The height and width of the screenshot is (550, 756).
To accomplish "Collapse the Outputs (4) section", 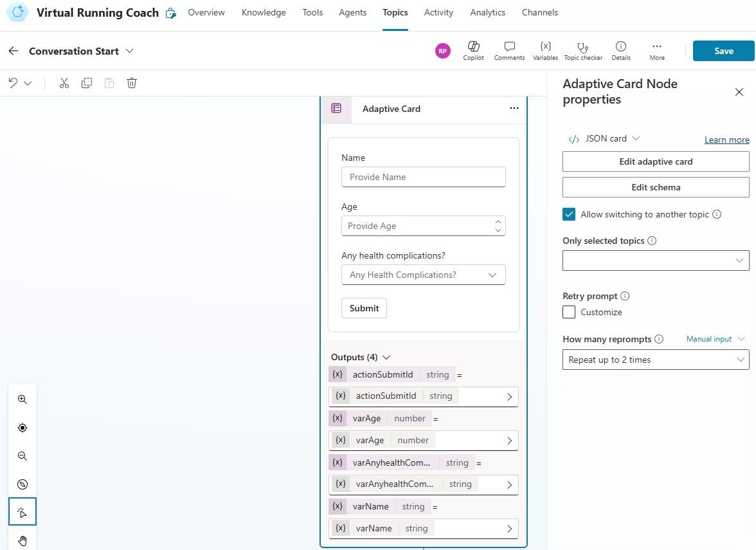I will [386, 357].
